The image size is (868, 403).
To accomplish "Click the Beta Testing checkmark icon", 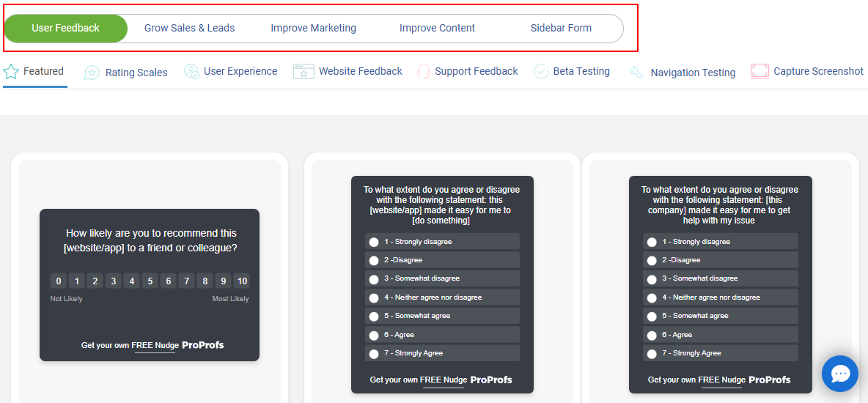I will 541,71.
